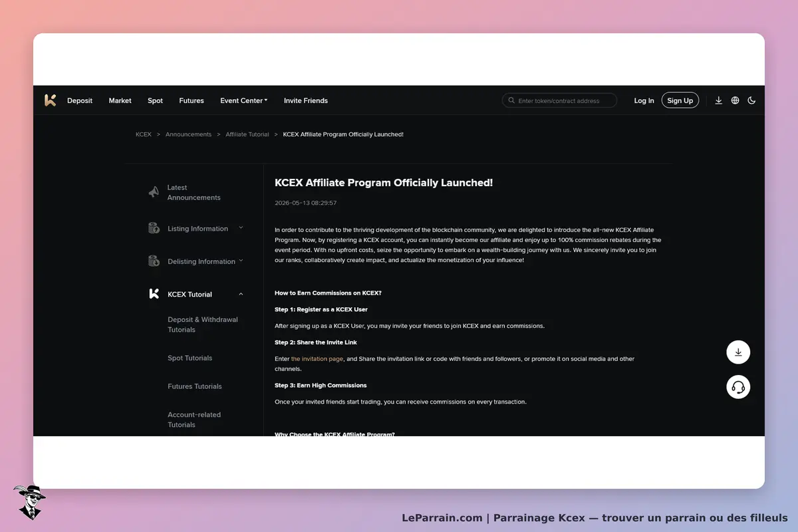Click the current page breadcrumb title

coord(343,134)
